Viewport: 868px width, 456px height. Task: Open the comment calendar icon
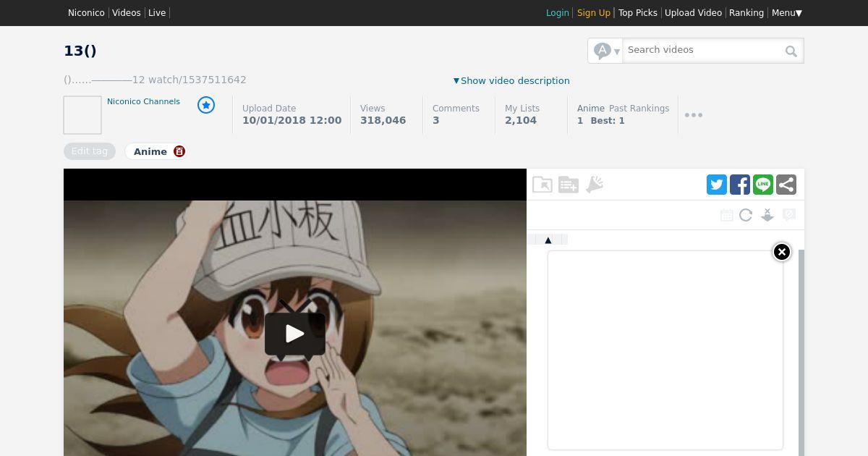coord(727,215)
